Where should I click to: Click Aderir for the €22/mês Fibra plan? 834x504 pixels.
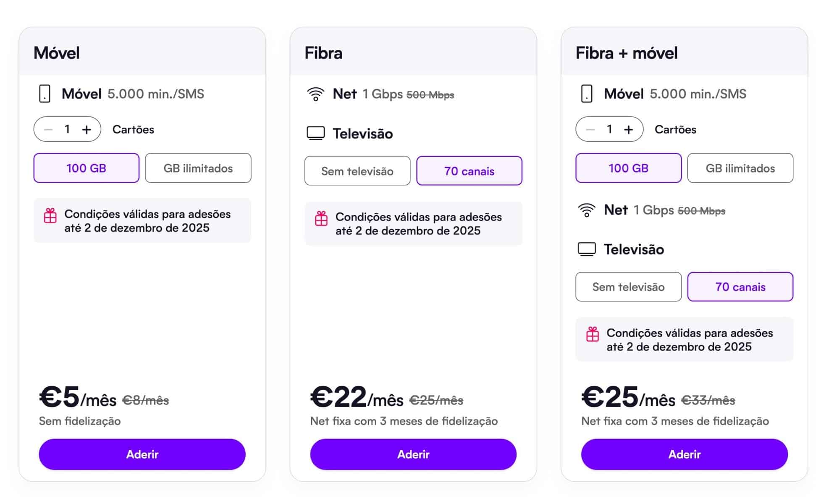pyautogui.click(x=413, y=454)
